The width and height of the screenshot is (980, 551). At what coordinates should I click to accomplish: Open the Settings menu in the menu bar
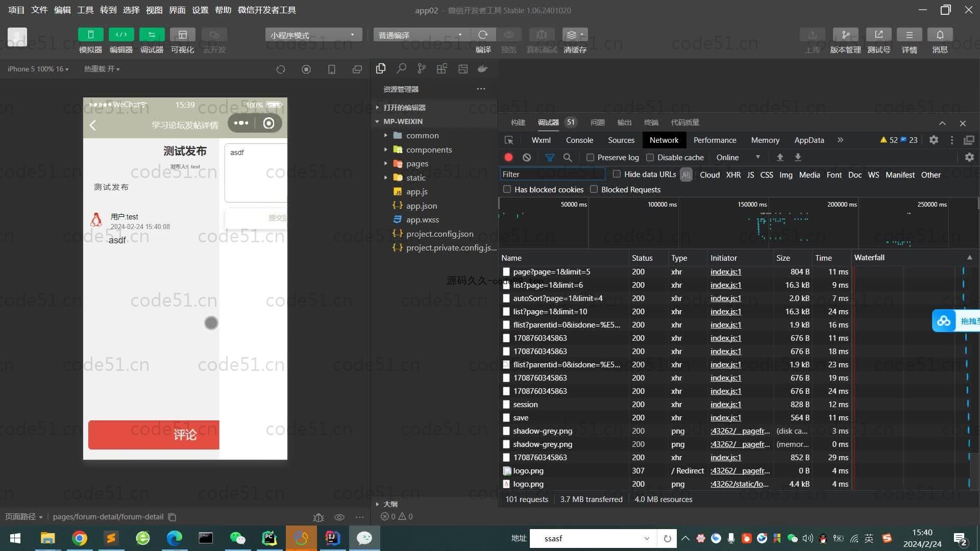click(200, 10)
